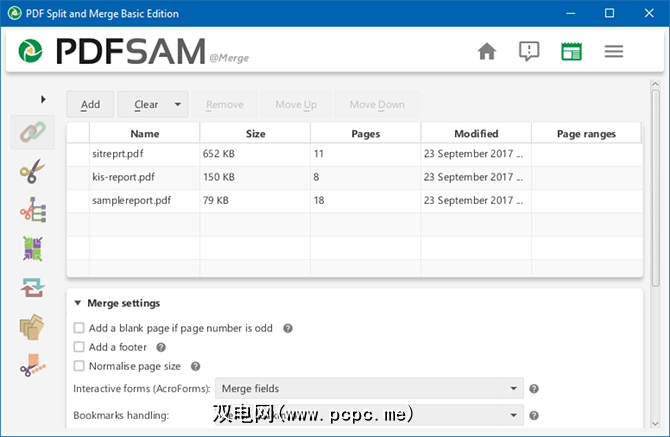Select the Alternate Mix tool

click(32, 249)
